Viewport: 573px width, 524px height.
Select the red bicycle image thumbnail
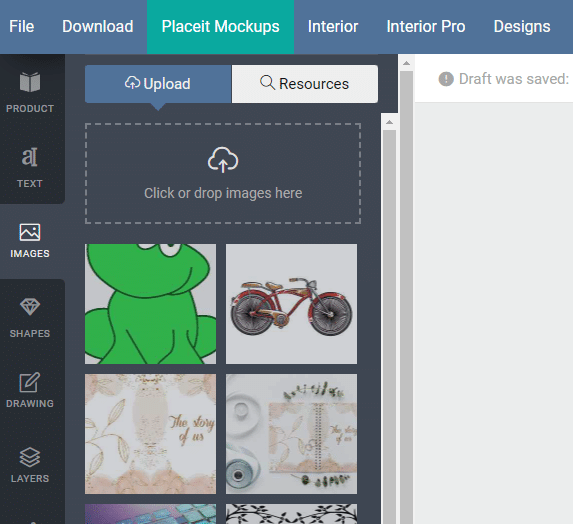coord(291,304)
